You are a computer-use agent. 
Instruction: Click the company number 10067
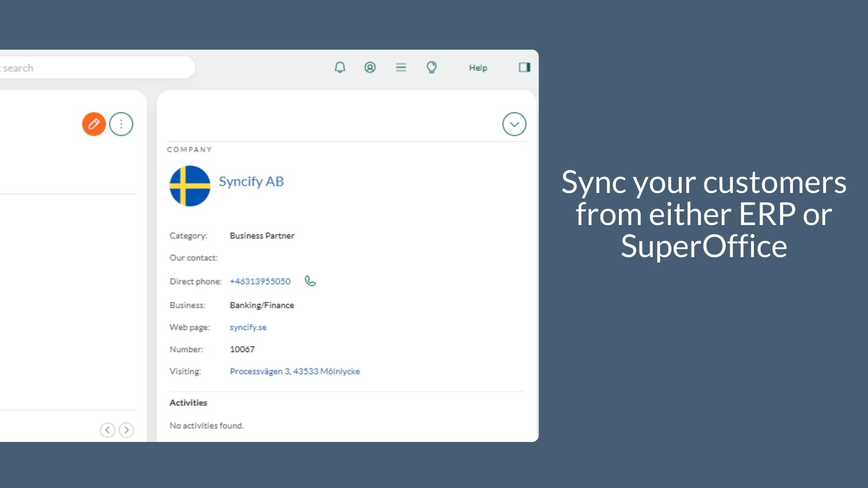click(x=242, y=349)
